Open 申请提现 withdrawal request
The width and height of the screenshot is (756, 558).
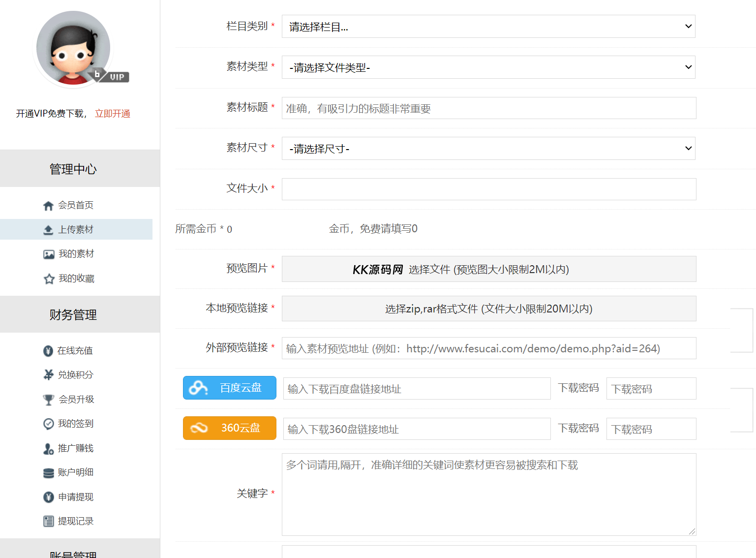(x=75, y=497)
